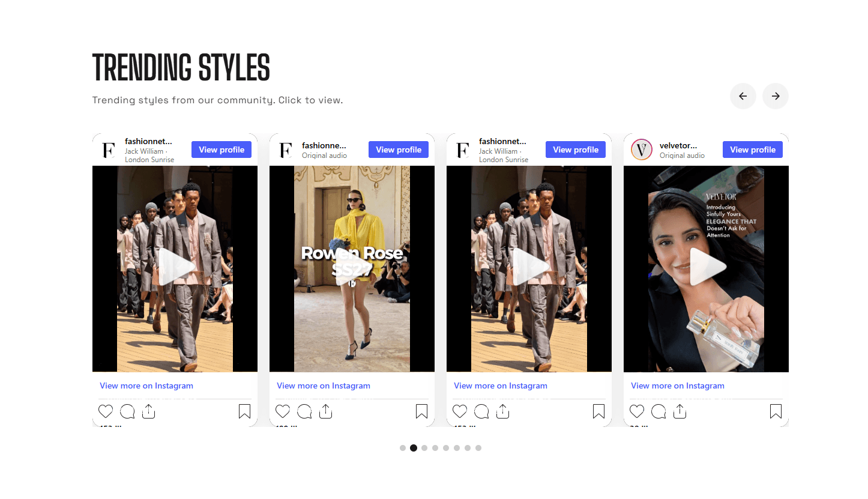Bookmark the Rowen Rose SS27 post
The width and height of the screenshot is (868, 499).
tap(421, 411)
